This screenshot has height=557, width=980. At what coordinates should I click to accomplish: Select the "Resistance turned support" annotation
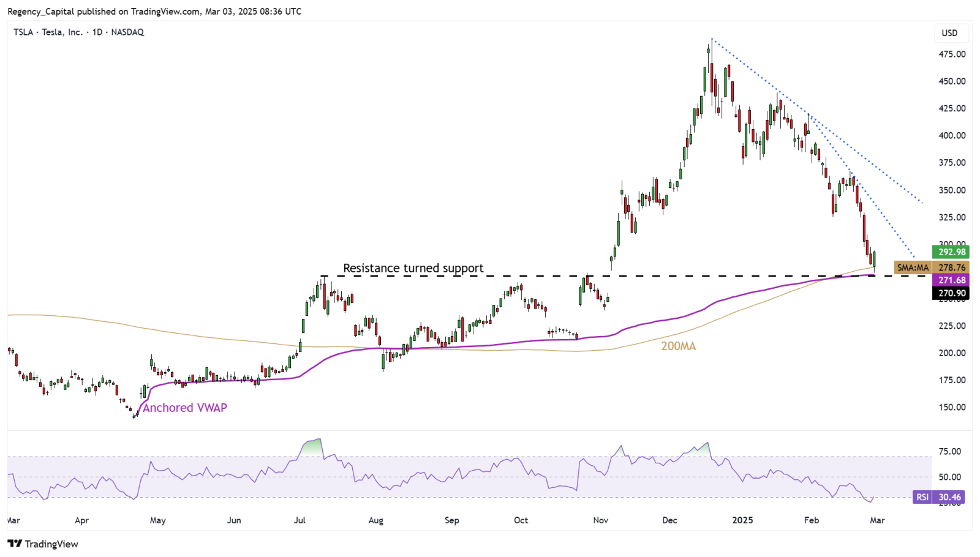pos(413,268)
